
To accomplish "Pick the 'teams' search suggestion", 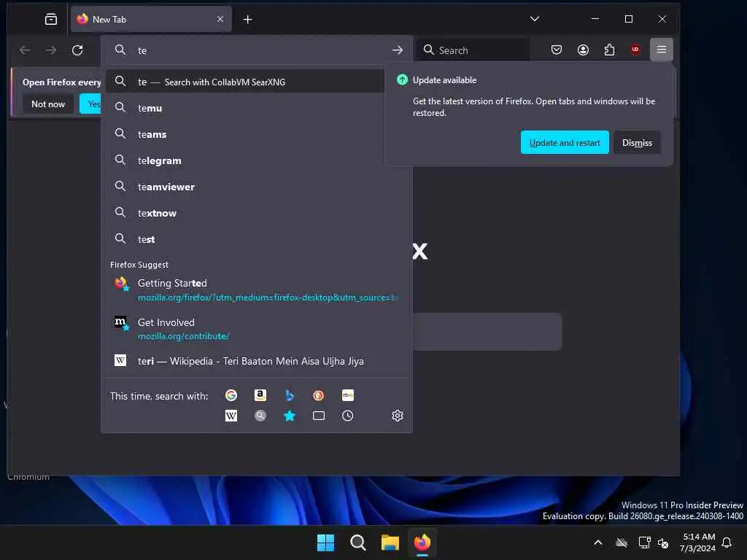I will pyautogui.click(x=258, y=134).
